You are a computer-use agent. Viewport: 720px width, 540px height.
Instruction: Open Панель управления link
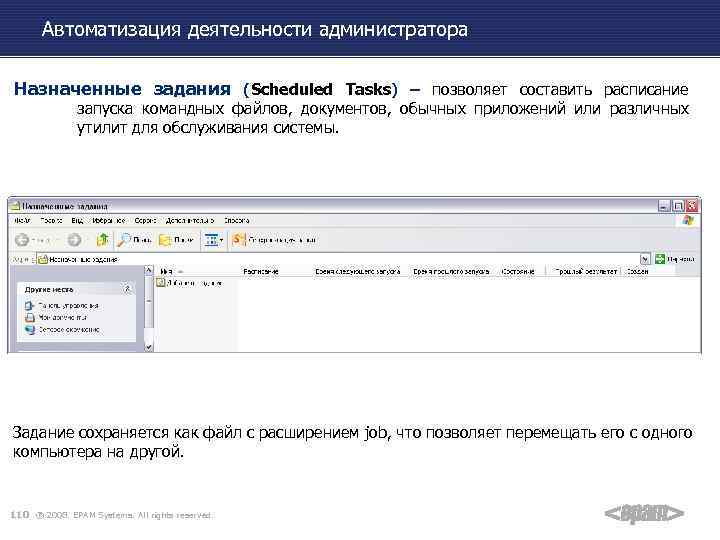point(68,305)
